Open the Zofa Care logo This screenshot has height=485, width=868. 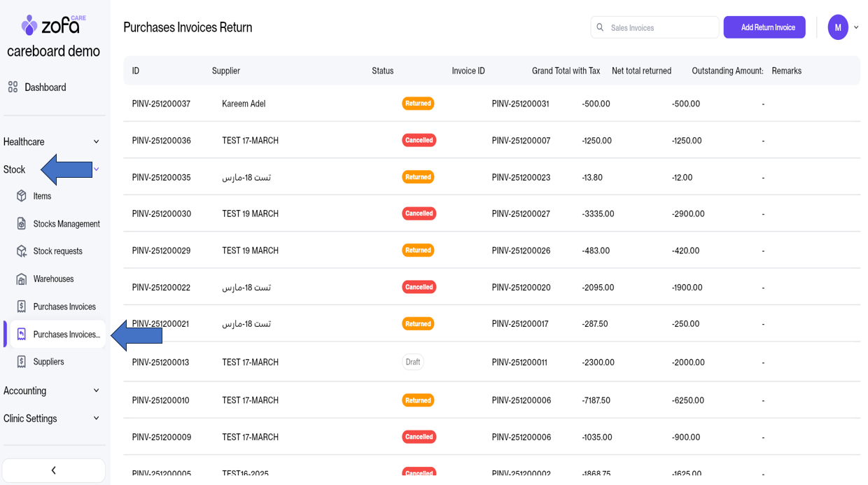click(53, 25)
